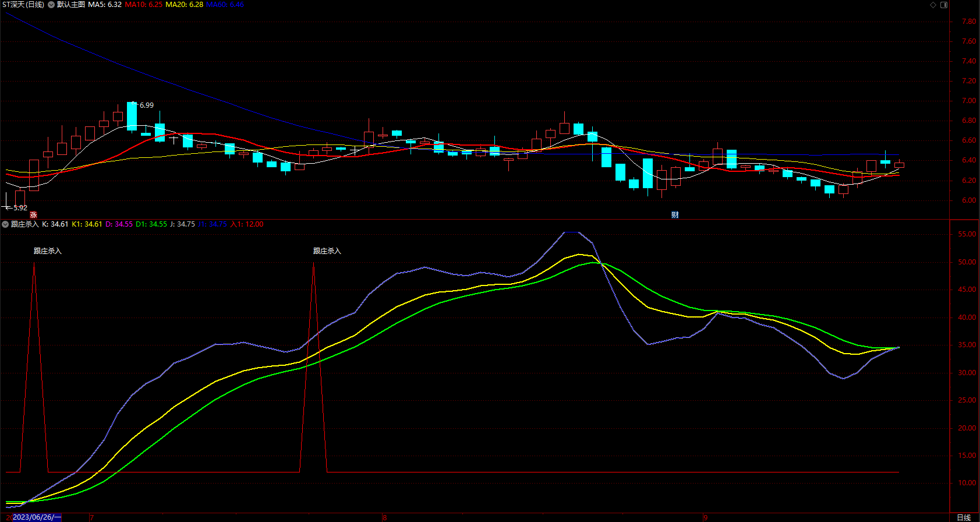Open the main chart dropdown arrow beside 默认主图

(x=51, y=5)
